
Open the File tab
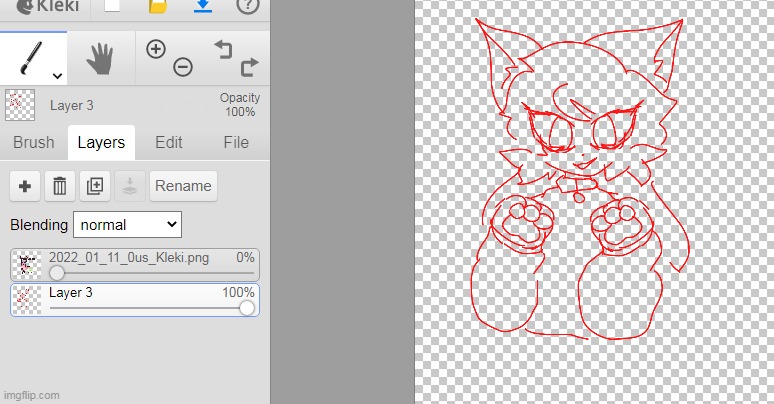click(236, 142)
